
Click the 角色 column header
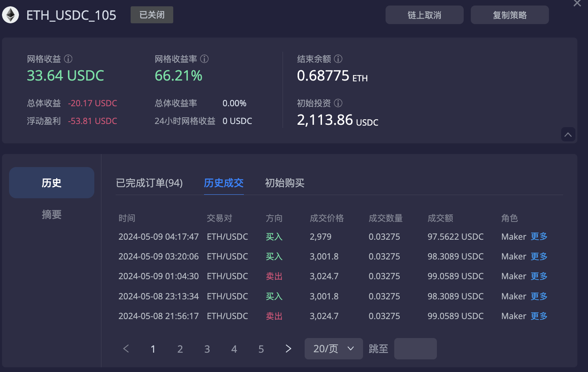click(509, 218)
